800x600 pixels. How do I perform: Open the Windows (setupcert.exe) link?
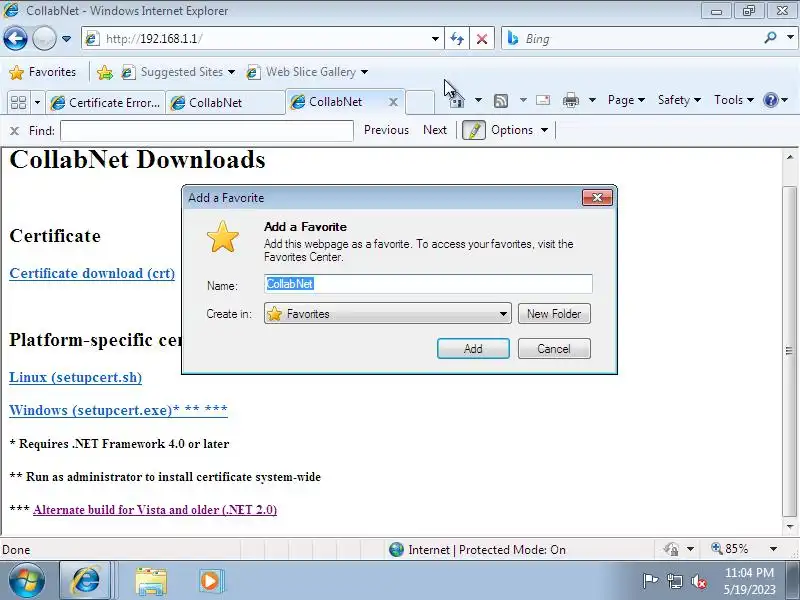[118, 410]
